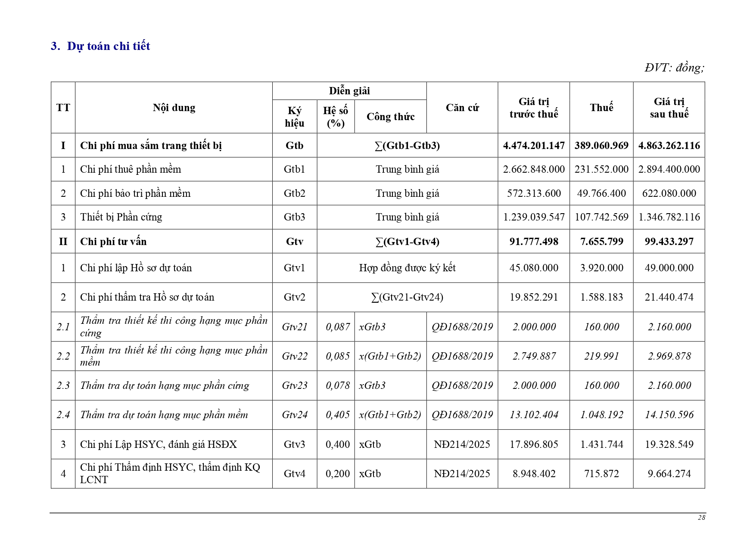The image size is (756, 534).
Task: Select the "Diễn giải" header cell
Action: [349, 91]
